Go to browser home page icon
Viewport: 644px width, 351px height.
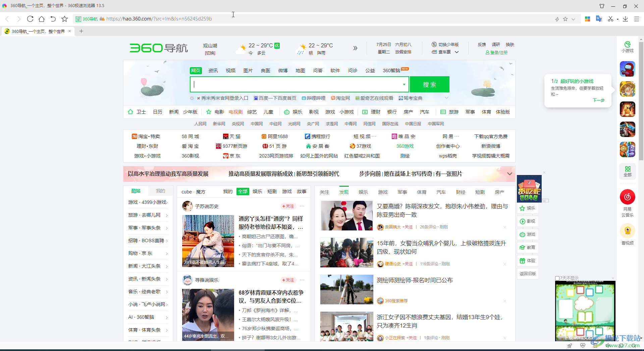(x=42, y=19)
